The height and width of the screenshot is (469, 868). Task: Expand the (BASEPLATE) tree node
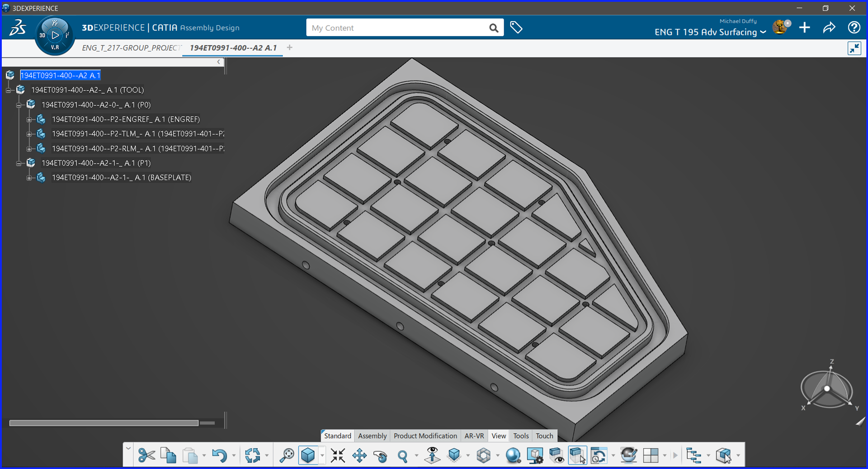click(x=29, y=178)
